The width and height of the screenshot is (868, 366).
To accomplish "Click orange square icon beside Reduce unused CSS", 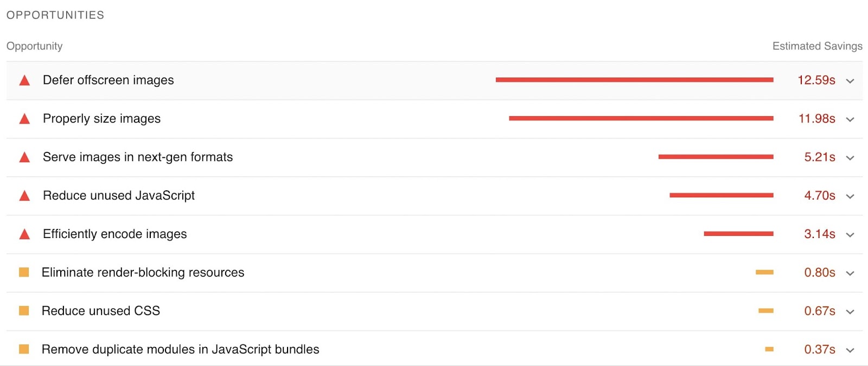I will click(24, 311).
